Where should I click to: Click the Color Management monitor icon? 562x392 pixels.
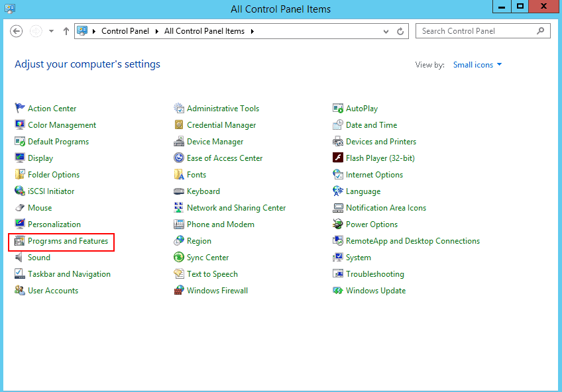point(20,124)
